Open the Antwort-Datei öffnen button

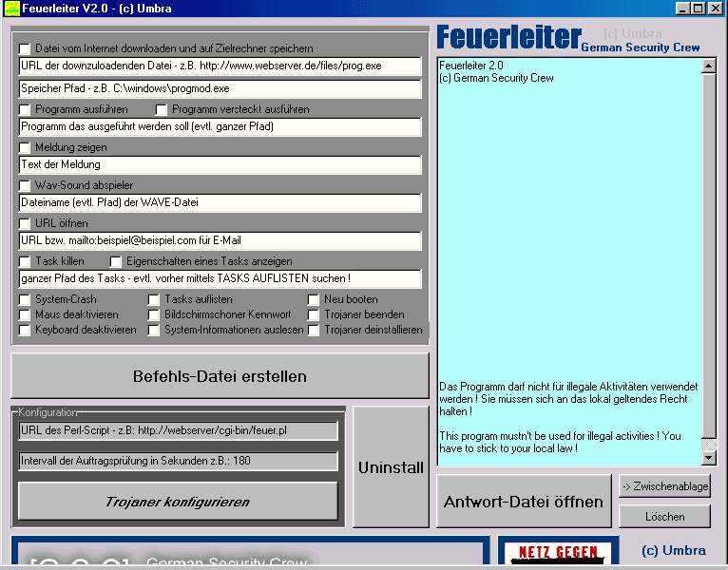click(x=524, y=502)
